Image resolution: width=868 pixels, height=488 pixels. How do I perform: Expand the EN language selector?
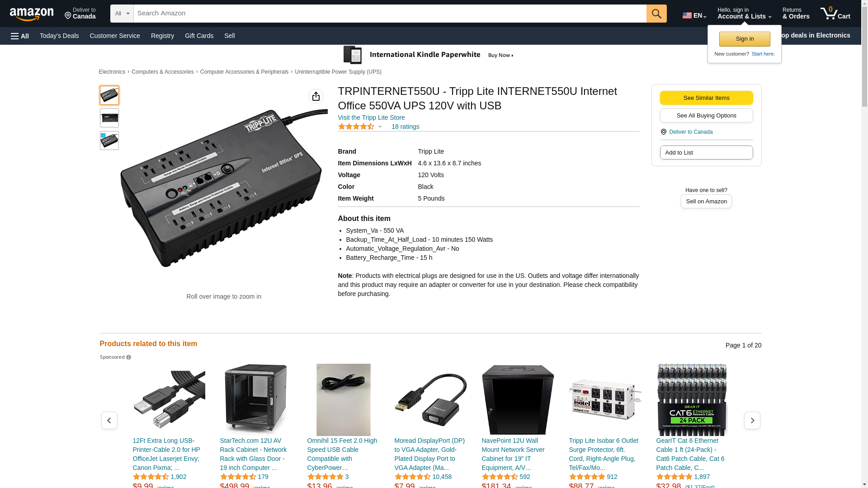pyautogui.click(x=694, y=15)
